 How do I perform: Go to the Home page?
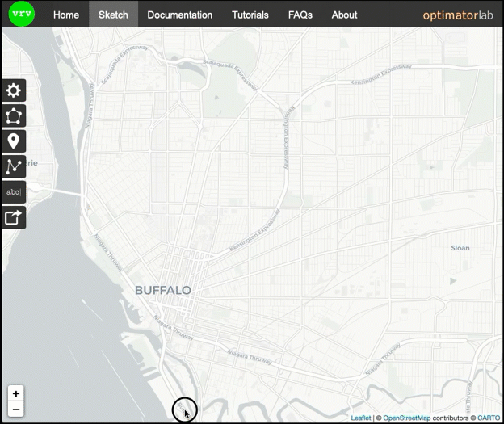point(66,15)
